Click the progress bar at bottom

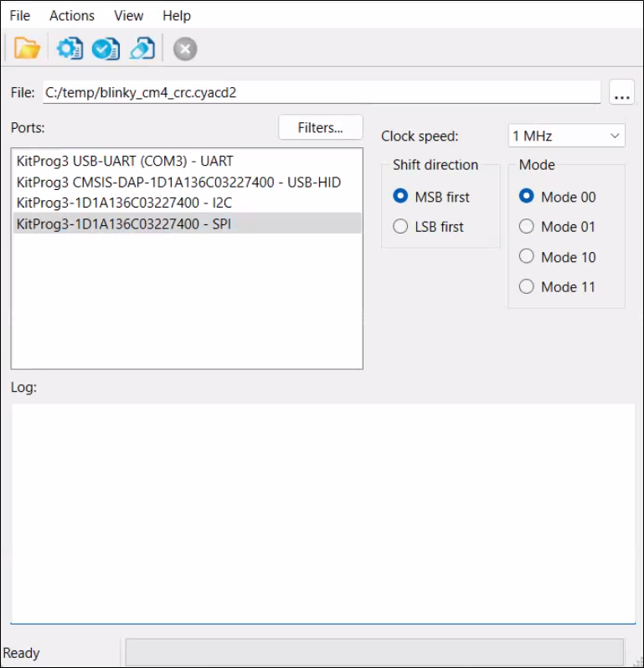coord(374,652)
